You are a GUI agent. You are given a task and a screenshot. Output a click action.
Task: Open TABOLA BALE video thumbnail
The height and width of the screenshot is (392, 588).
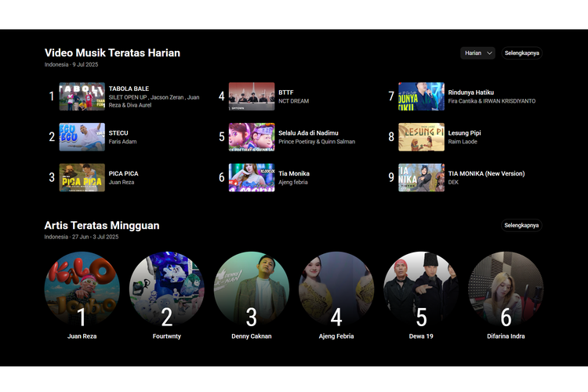(x=82, y=96)
